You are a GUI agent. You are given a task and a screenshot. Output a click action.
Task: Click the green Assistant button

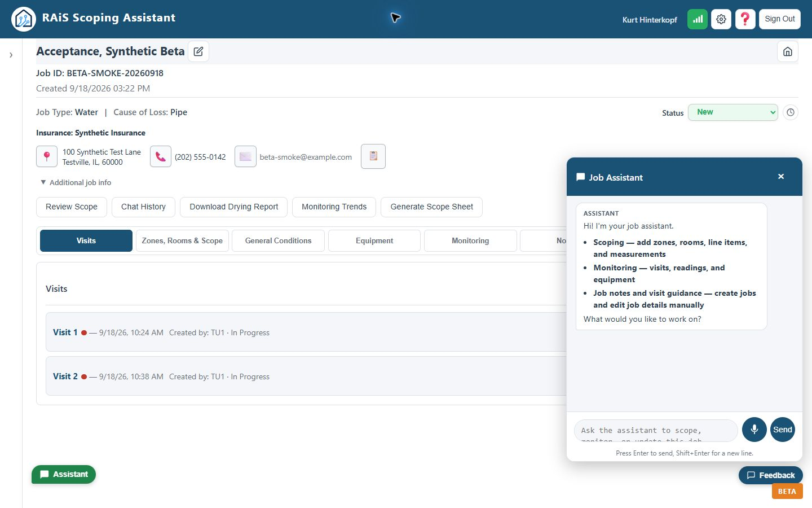click(x=64, y=474)
